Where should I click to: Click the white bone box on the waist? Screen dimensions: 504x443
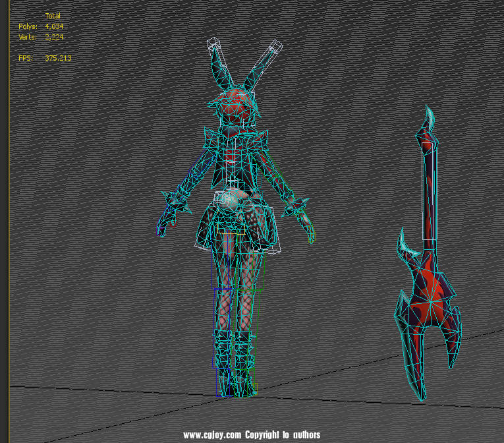pos(232,183)
